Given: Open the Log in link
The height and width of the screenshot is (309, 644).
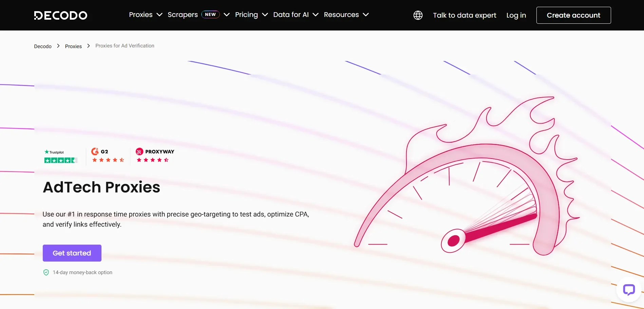Looking at the screenshot, I should (x=516, y=15).
